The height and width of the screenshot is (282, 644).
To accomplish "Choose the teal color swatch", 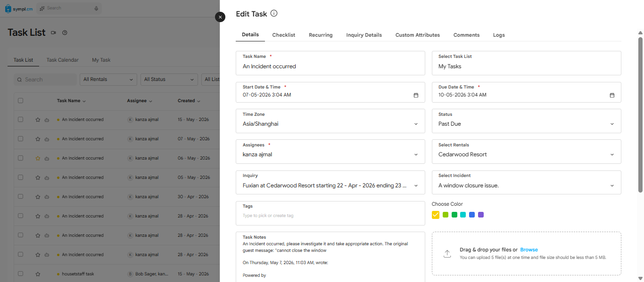I will coord(463,215).
